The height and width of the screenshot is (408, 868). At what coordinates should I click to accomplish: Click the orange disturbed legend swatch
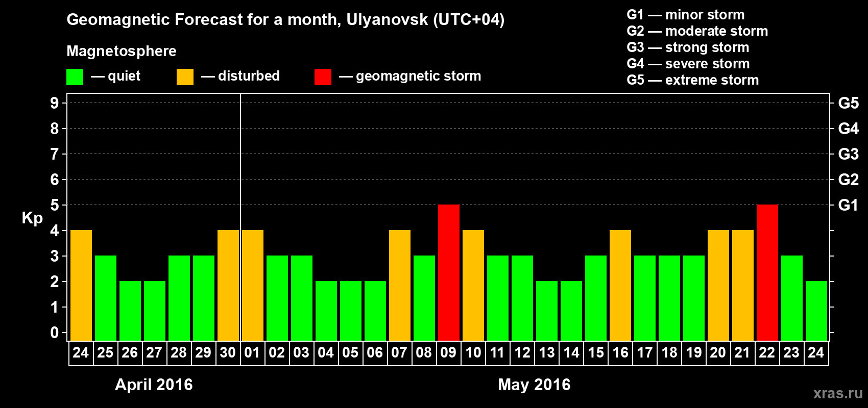(x=185, y=77)
